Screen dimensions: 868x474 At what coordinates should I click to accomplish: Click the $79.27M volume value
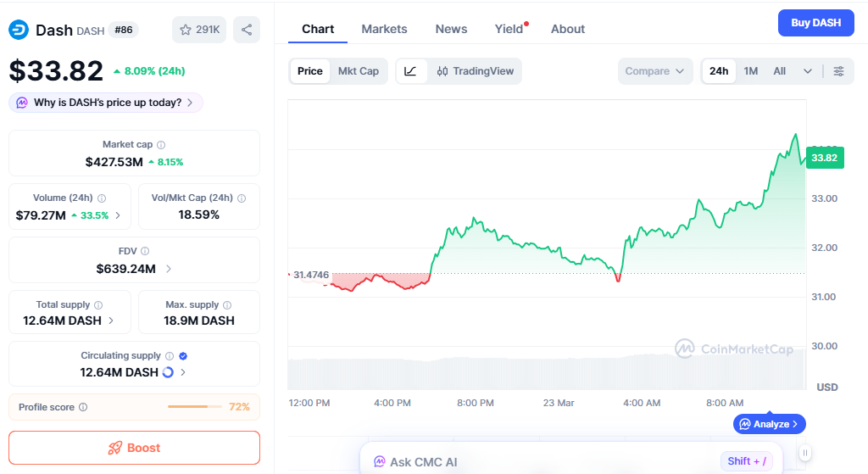[x=41, y=215]
